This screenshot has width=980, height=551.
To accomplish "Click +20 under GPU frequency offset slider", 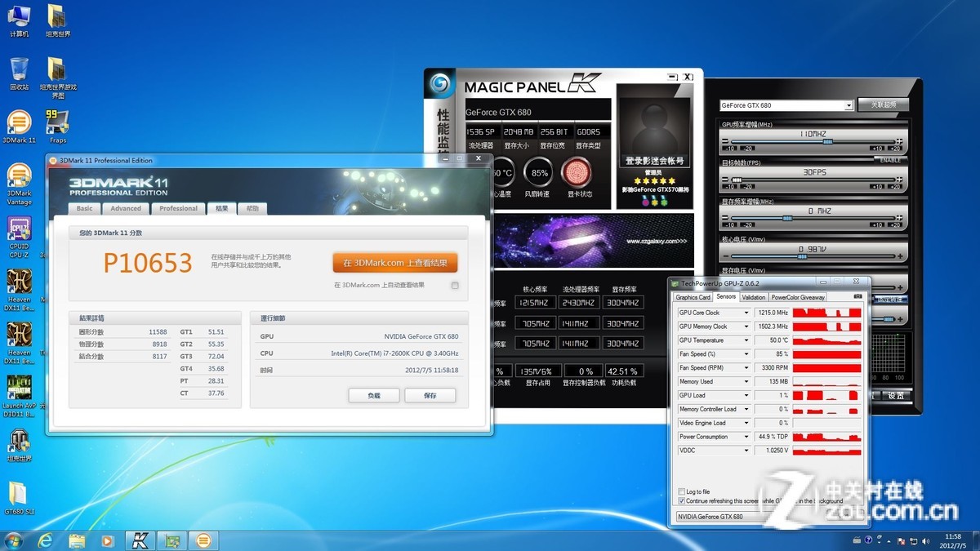I will (x=894, y=149).
